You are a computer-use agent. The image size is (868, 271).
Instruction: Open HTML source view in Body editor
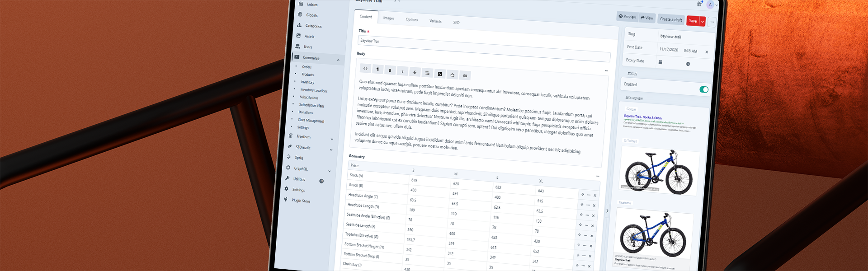point(365,69)
